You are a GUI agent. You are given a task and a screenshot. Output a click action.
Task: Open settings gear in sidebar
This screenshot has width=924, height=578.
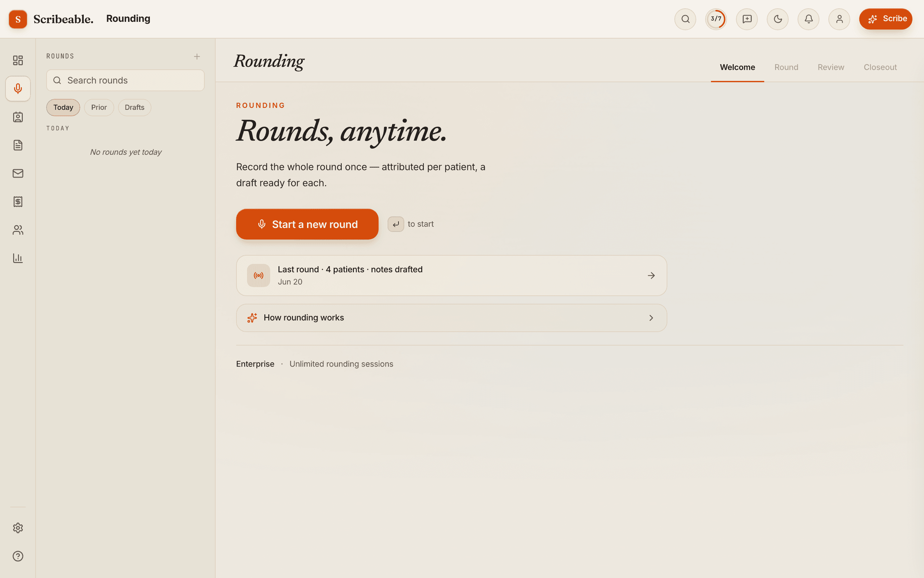[18, 528]
